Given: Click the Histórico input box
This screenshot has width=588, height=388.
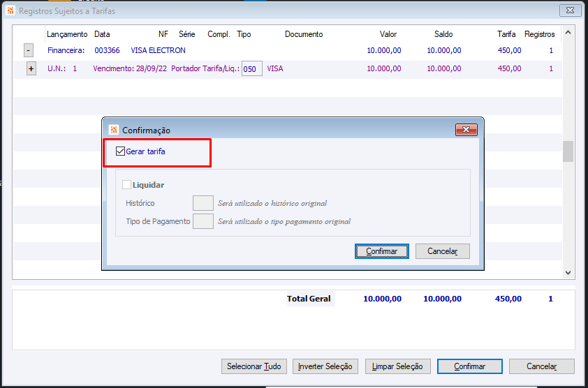Looking at the screenshot, I should (x=203, y=203).
